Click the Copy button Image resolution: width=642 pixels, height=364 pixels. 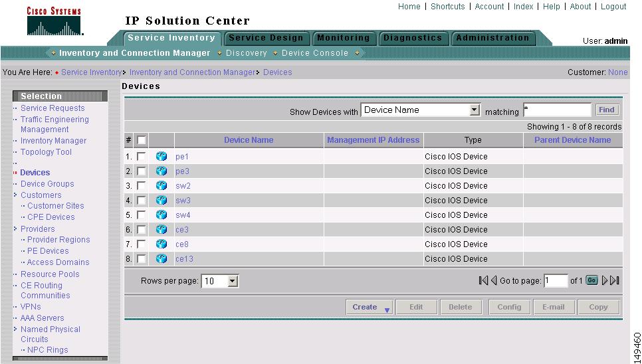[598, 307]
